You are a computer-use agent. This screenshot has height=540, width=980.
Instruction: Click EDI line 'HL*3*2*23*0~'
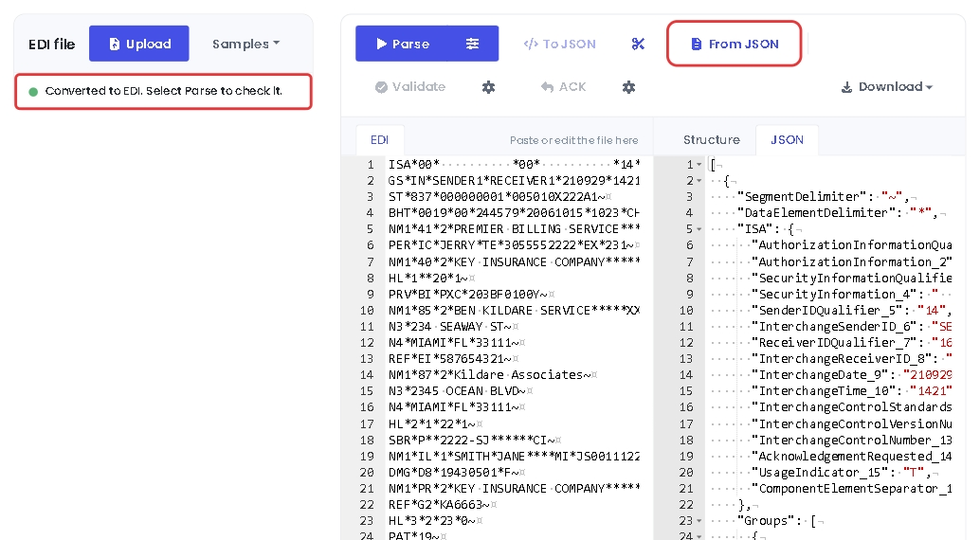point(435,521)
